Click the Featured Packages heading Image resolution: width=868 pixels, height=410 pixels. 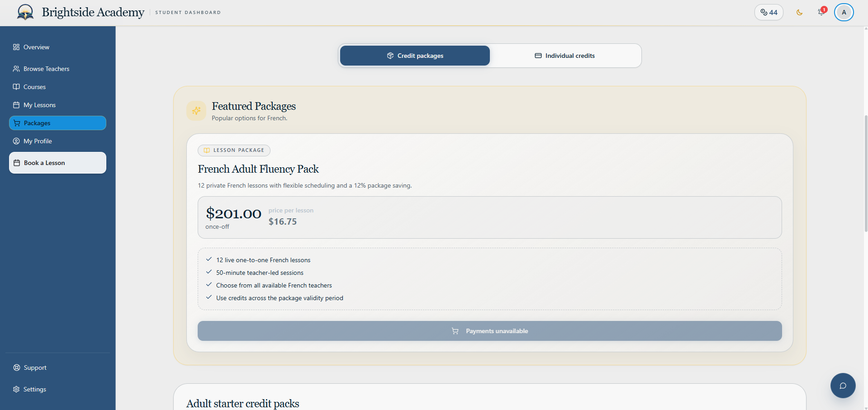tap(254, 106)
